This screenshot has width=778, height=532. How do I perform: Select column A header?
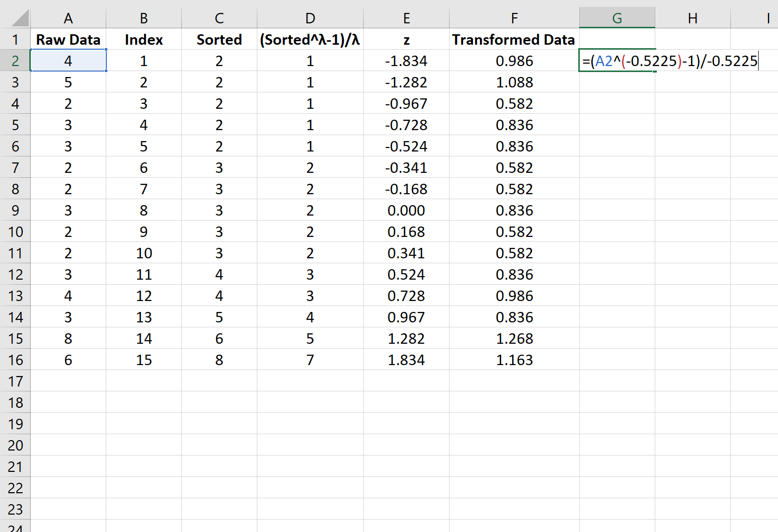tap(69, 18)
